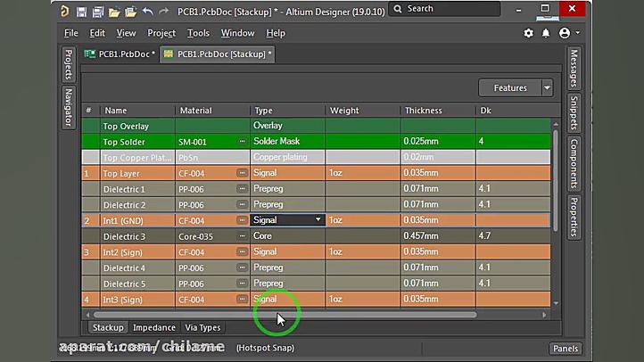
Task: Select the Thickness cell of Dielectric 3
Action: tap(437, 236)
